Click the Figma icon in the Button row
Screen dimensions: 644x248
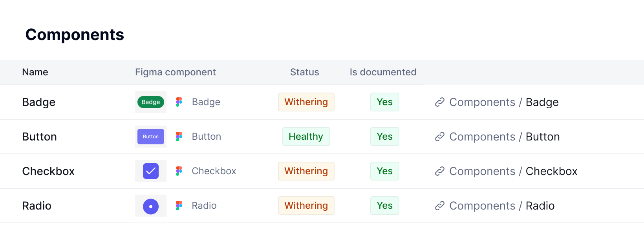179,137
